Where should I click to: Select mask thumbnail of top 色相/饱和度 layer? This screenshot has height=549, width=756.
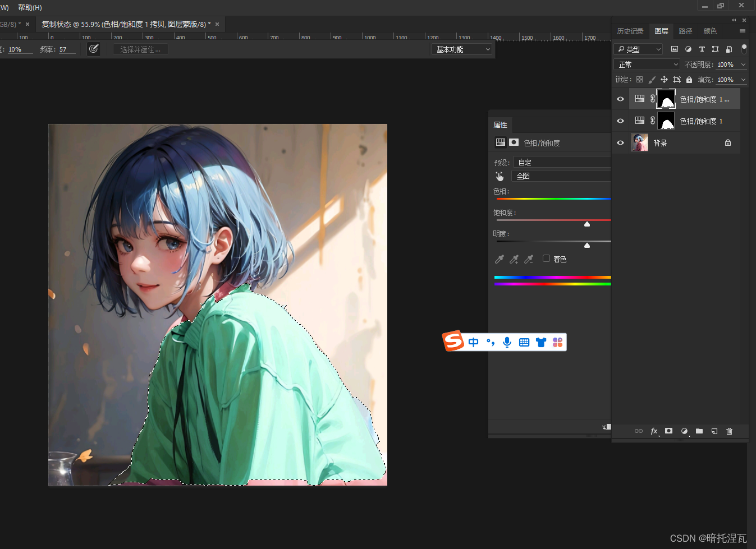coord(666,99)
